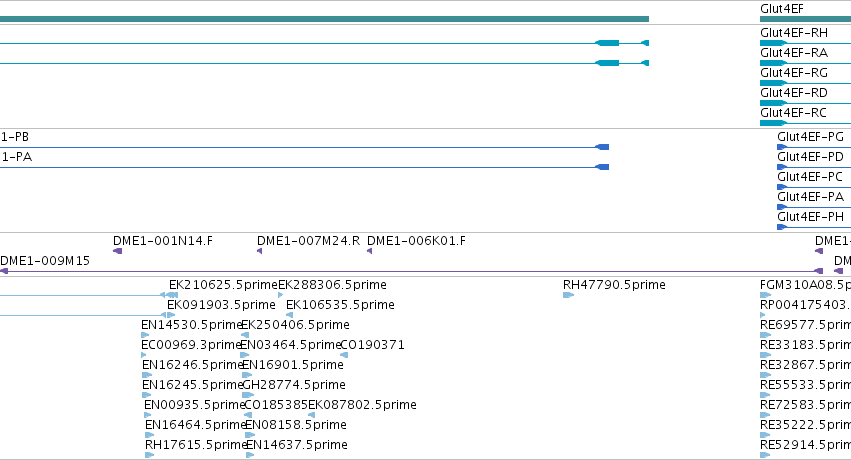Click the Glut4EF-PD protein label
The width and height of the screenshot is (851, 460).
[810, 157]
